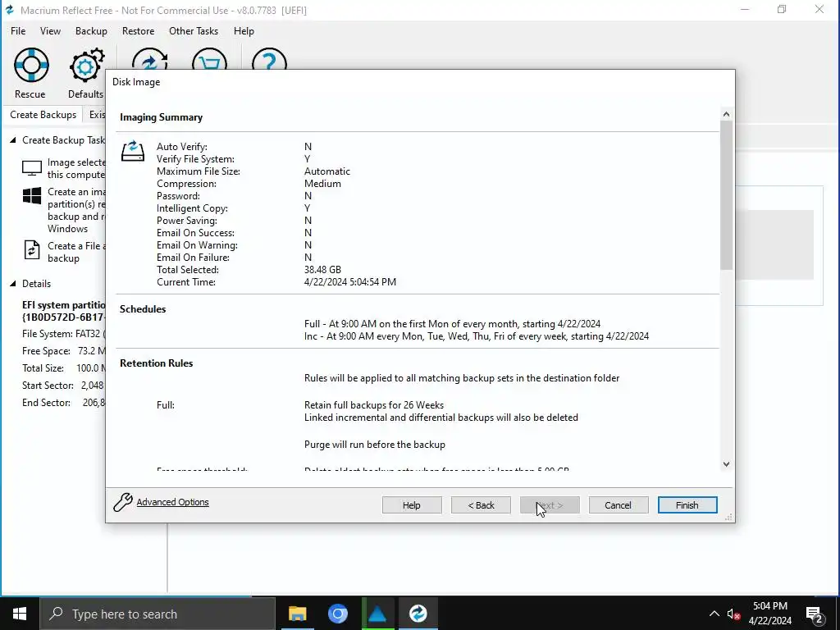Show hidden system tray icons
This screenshot has width=840, height=630.
coord(714,614)
